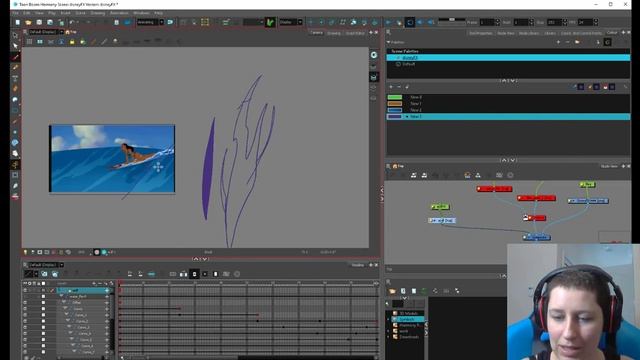The width and height of the screenshot is (640, 360).
Task: Click the top round icon beside Camera view
Action: pos(374,55)
